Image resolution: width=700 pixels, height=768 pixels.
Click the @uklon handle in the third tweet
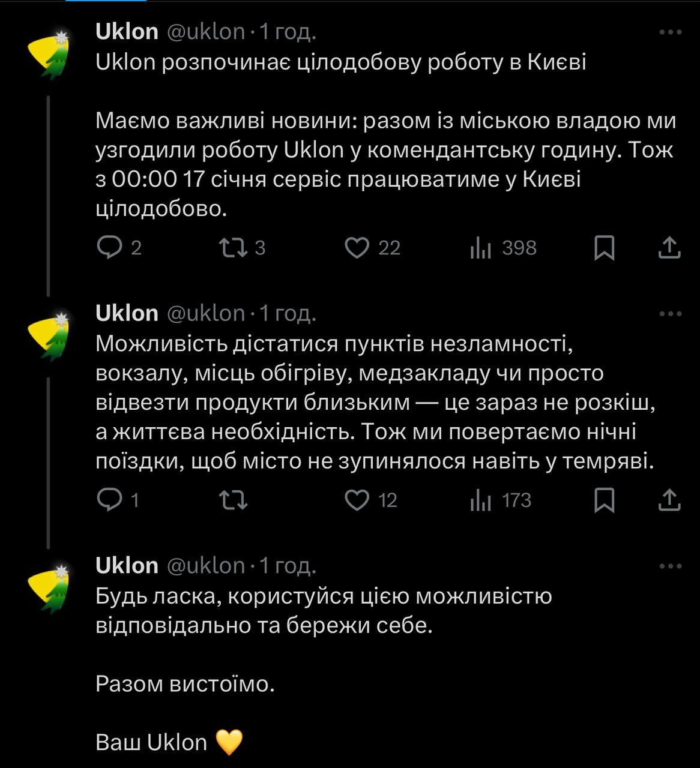coord(205,566)
